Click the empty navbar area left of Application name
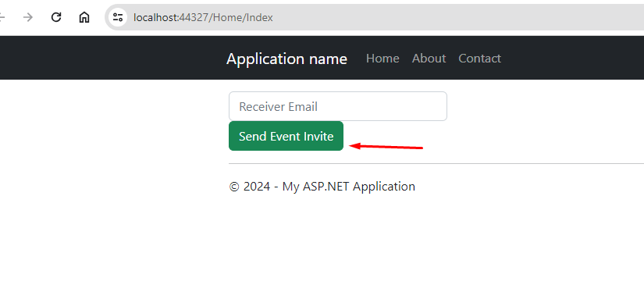 tap(111, 58)
